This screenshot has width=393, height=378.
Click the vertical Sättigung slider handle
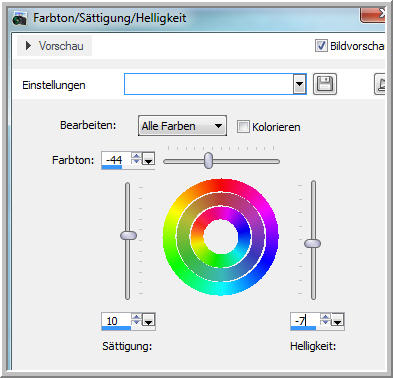[128, 235]
